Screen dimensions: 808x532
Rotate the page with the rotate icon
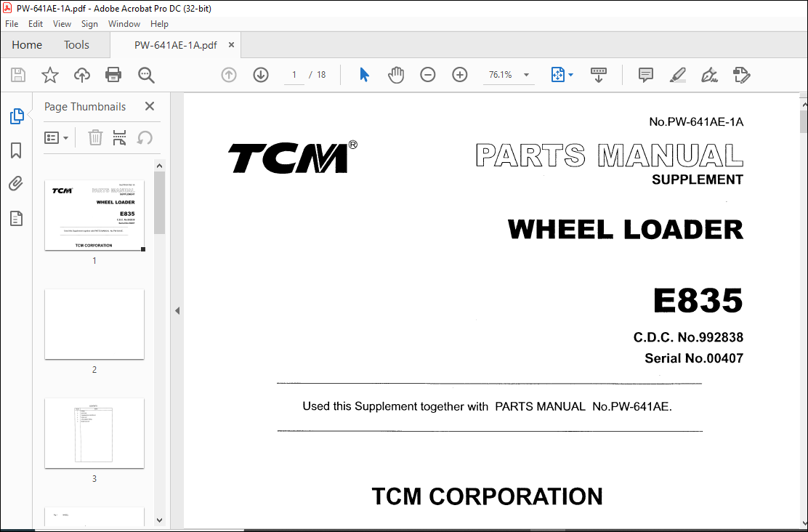(x=145, y=137)
